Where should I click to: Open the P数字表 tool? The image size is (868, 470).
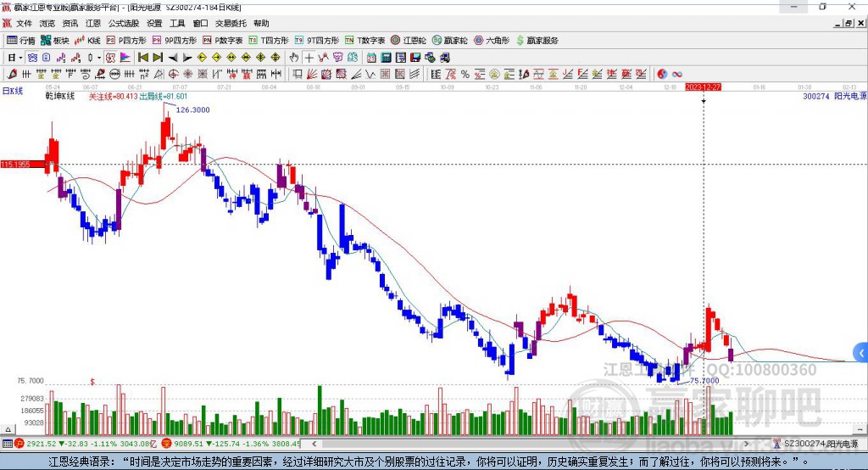[223, 41]
